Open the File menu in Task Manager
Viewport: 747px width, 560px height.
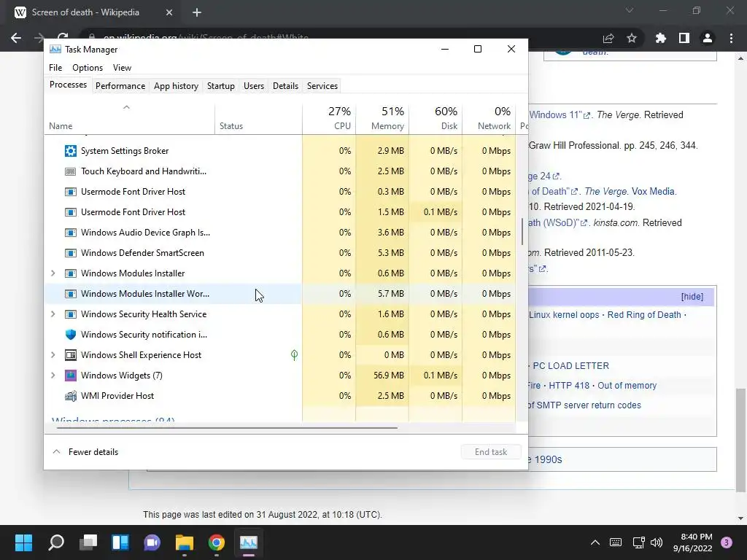click(x=55, y=68)
